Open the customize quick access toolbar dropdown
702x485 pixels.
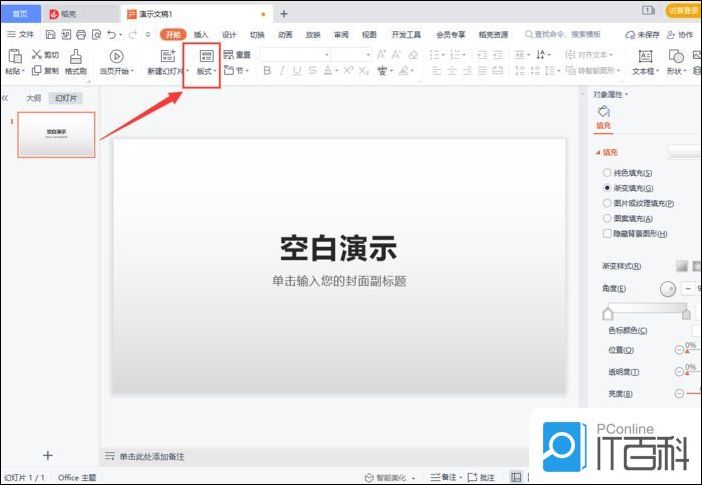(148, 34)
